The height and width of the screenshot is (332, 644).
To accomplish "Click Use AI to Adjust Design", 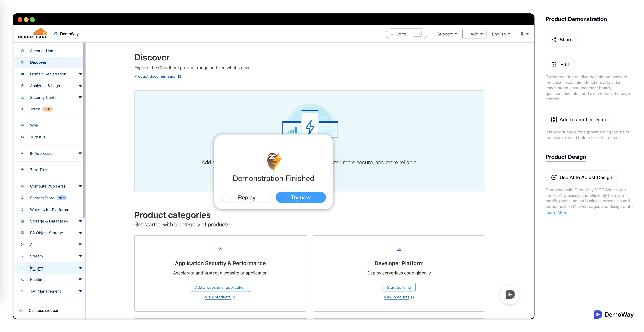I will pyautogui.click(x=581, y=177).
